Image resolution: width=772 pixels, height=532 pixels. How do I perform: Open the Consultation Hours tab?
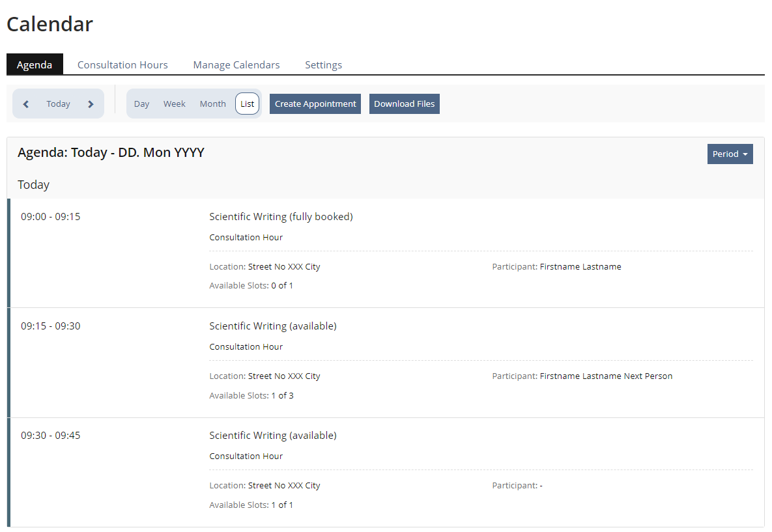[x=122, y=65]
